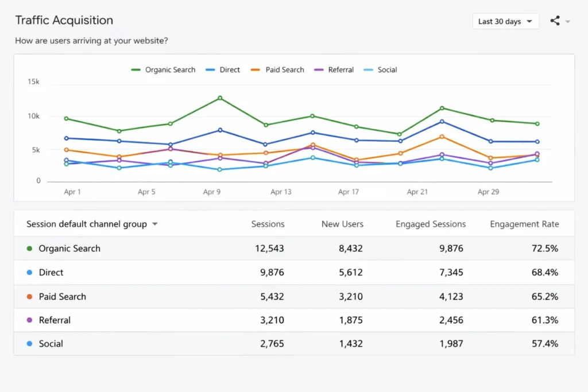Click the orange dot beside Paid Search row
Viewport: 588px width, 392px height.
(x=29, y=297)
